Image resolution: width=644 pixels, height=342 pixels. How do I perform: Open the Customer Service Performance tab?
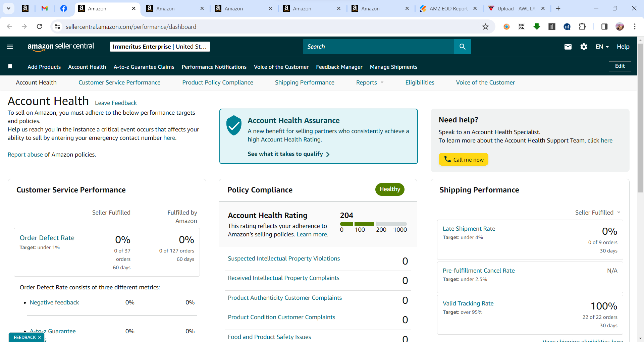[119, 82]
